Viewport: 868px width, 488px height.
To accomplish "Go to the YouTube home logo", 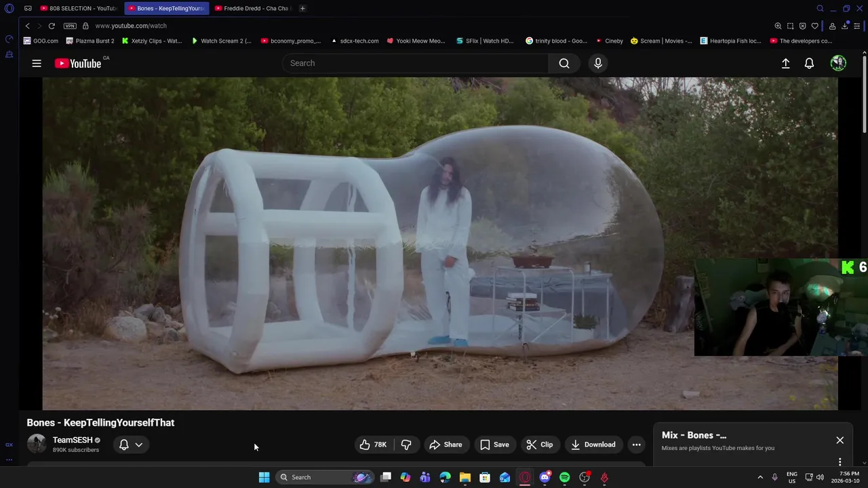I will click(78, 63).
